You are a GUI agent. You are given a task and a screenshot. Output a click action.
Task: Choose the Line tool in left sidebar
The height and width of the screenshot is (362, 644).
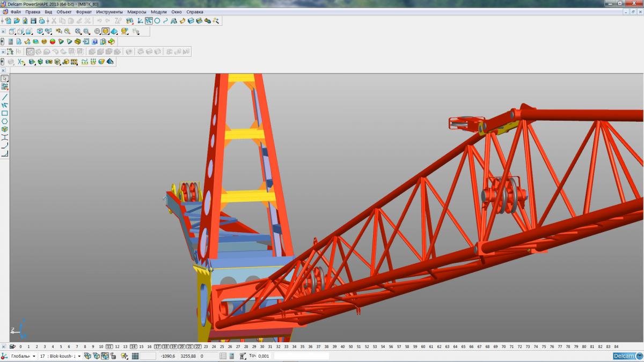coord(5,97)
